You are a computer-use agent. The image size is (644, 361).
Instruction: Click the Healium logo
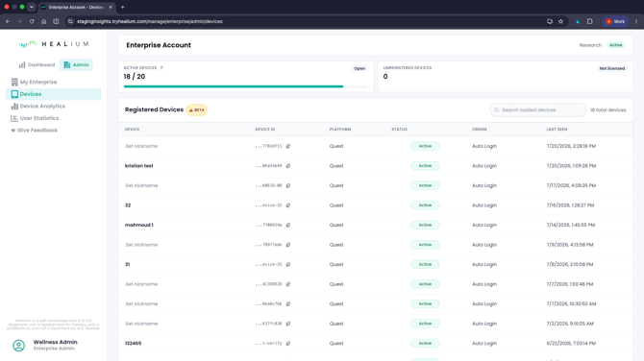tap(54, 44)
